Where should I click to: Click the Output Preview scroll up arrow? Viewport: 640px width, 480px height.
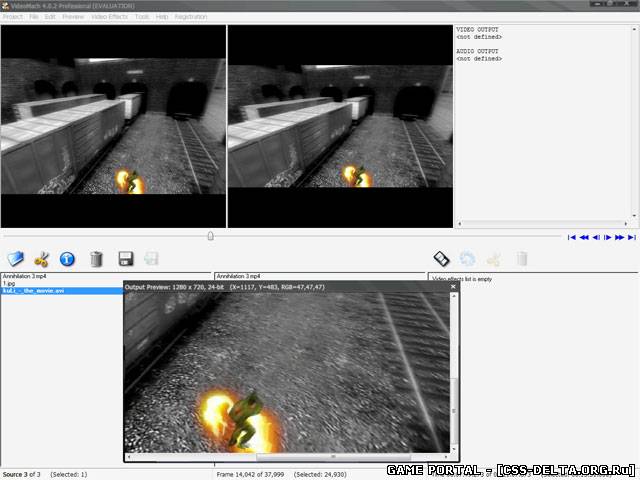point(453,296)
